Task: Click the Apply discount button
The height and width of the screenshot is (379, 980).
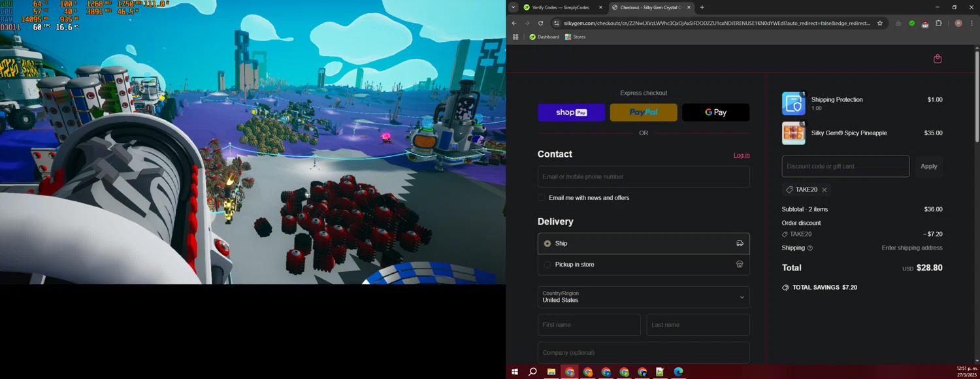Action: (x=928, y=166)
